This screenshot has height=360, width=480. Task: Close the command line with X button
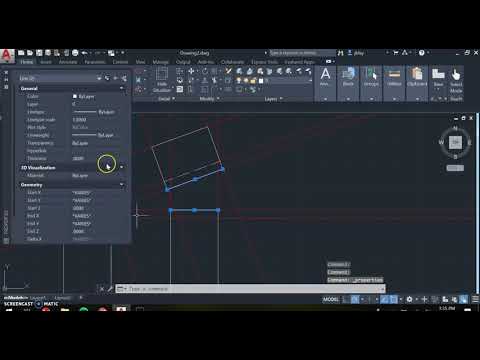click(x=102, y=289)
